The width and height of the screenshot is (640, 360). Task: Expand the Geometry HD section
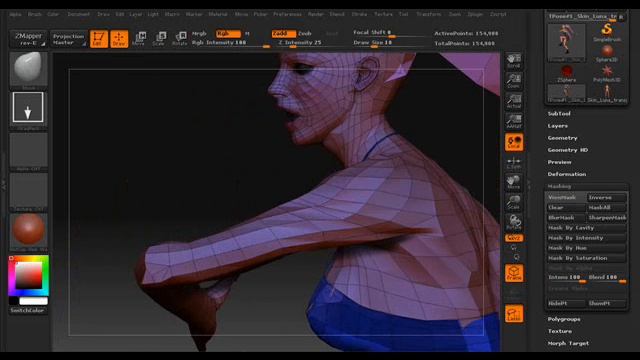coord(568,150)
